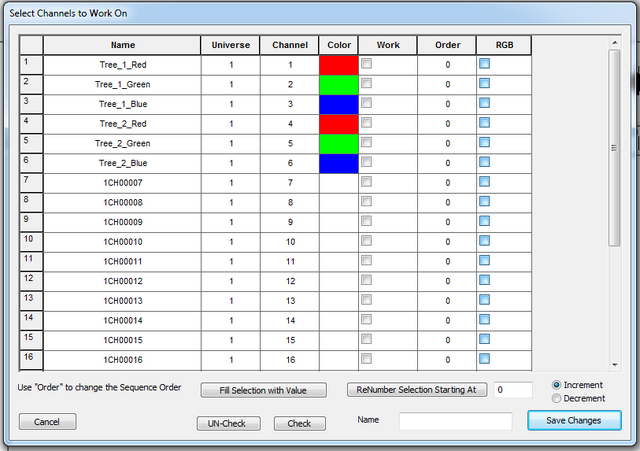Select row header number 16

click(x=31, y=360)
